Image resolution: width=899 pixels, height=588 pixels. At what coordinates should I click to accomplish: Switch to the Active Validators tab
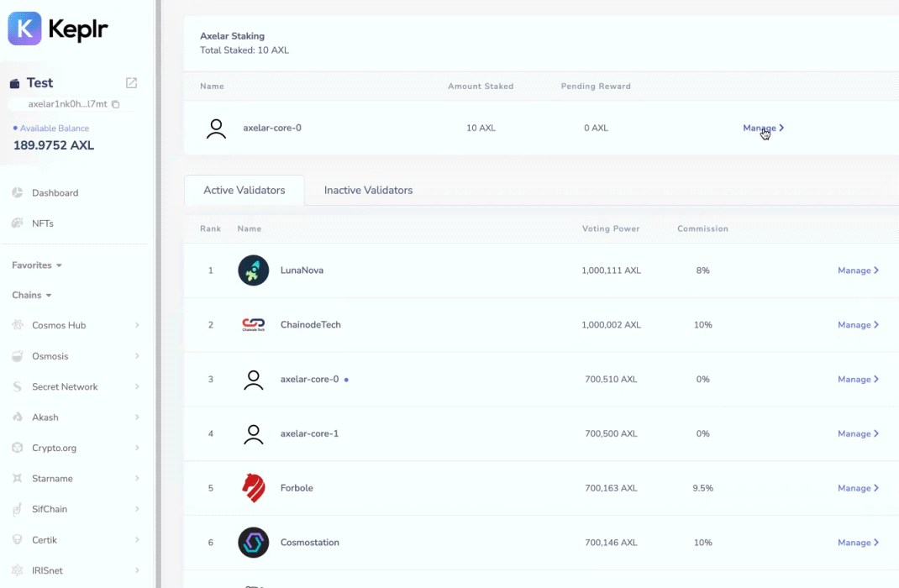click(x=244, y=191)
